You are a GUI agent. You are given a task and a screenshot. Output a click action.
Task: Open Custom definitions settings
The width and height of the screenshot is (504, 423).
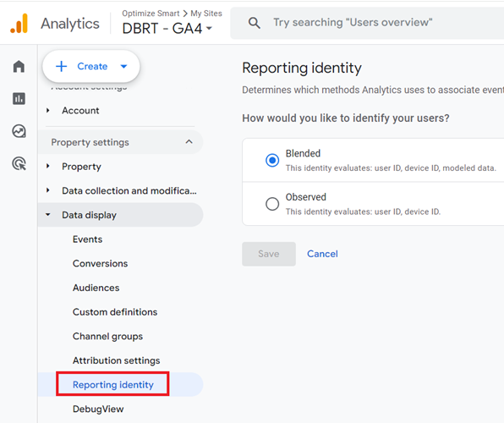(115, 312)
